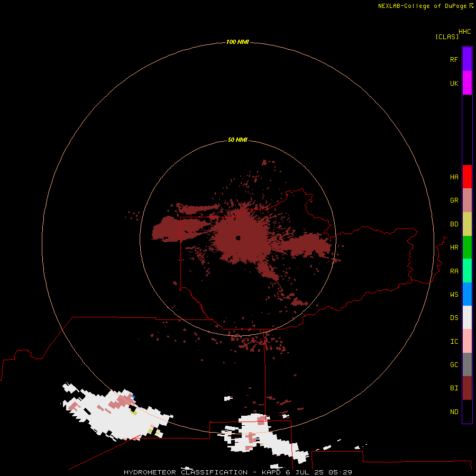Click the 05:29 timestamp
Image resolution: width=476 pixels, height=476 pixels.
click(x=340, y=472)
